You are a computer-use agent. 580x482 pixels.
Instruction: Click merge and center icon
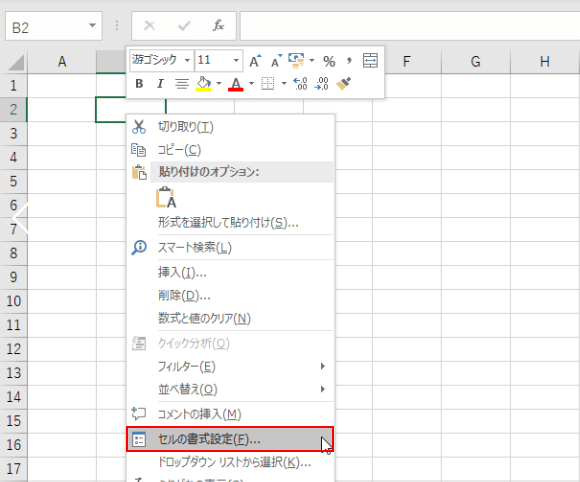tap(370, 61)
